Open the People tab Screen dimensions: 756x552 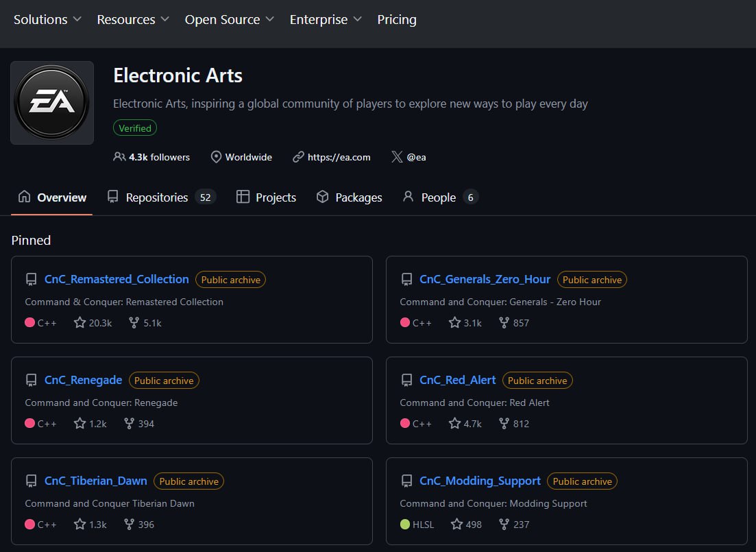pos(440,197)
